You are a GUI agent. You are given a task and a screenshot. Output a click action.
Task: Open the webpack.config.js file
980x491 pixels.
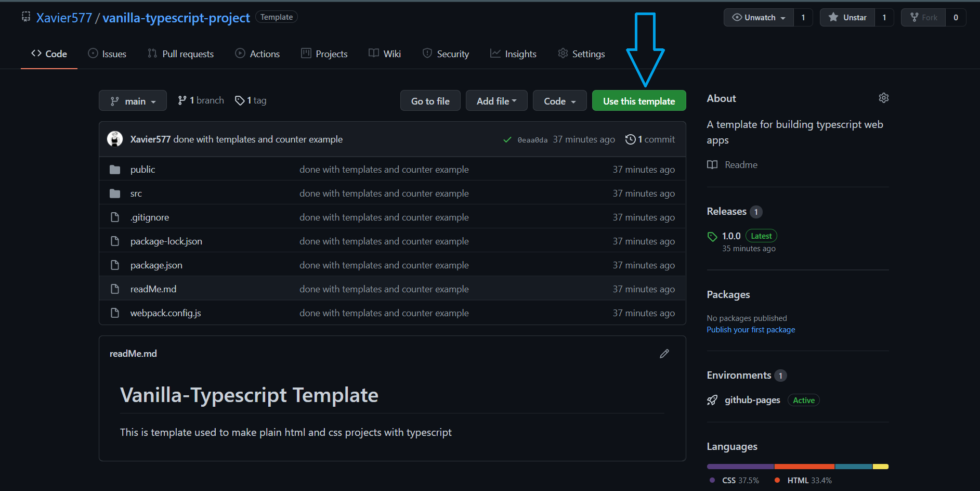tap(166, 313)
